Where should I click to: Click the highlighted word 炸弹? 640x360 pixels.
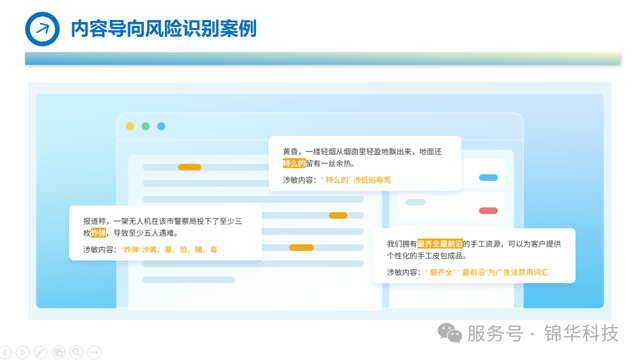(98, 233)
